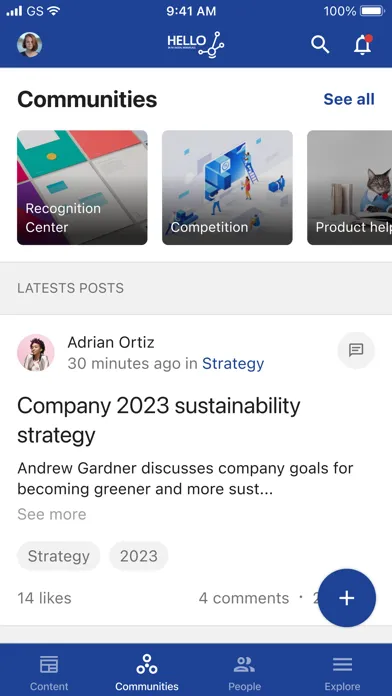
Task: Go to the People tab
Action: coord(244,673)
